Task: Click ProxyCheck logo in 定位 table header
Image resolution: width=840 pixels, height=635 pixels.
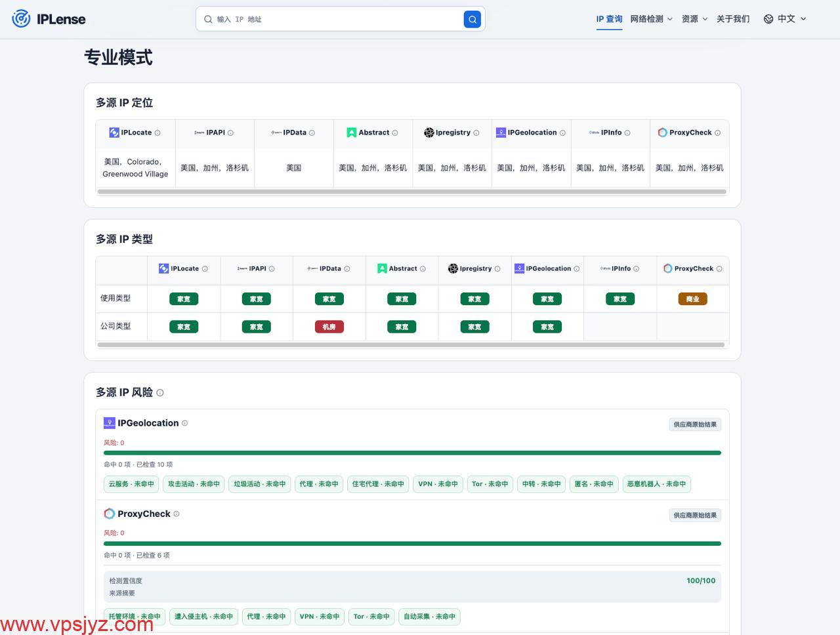Action: tap(662, 133)
